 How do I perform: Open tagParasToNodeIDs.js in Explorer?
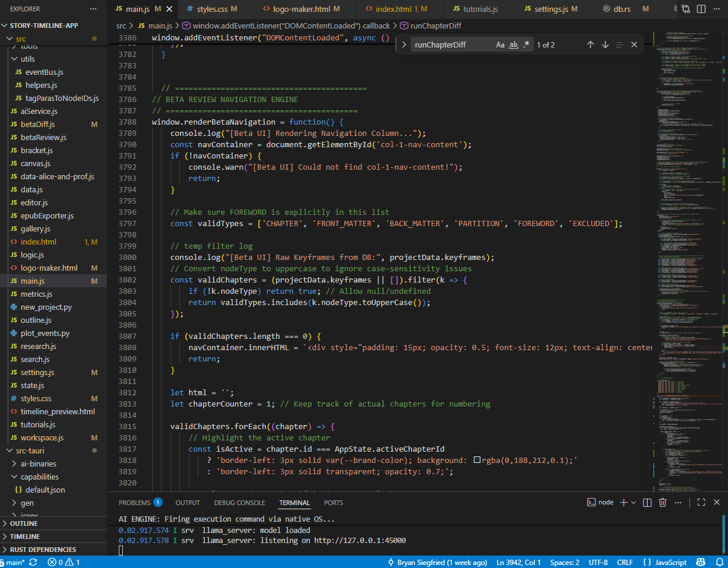point(53,98)
